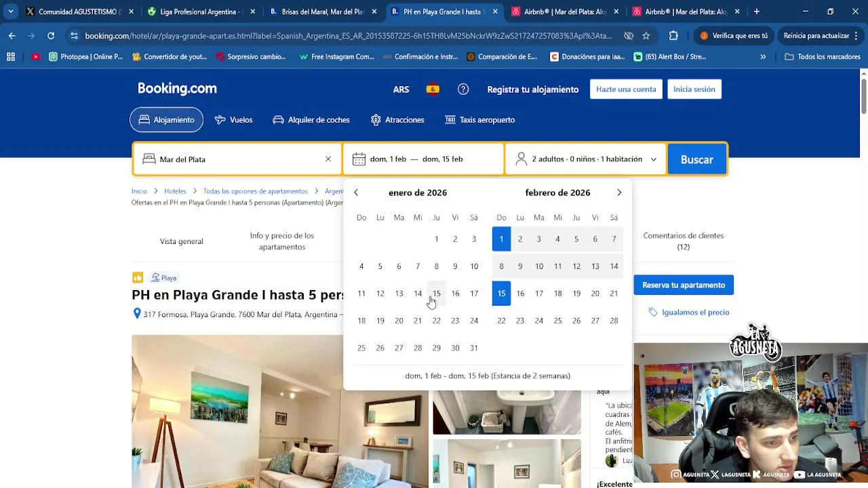Select the Alojamiento tab
868x488 pixels.
pyautogui.click(x=166, y=120)
